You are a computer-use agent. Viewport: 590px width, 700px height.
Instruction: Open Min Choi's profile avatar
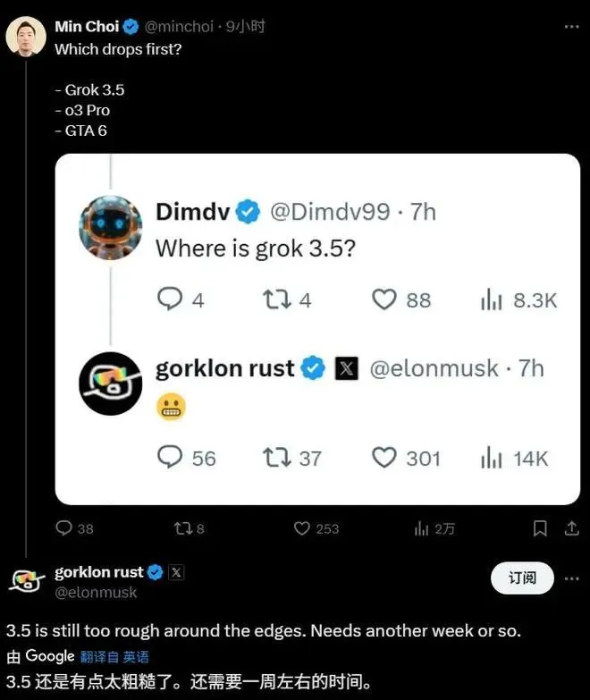click(x=26, y=36)
